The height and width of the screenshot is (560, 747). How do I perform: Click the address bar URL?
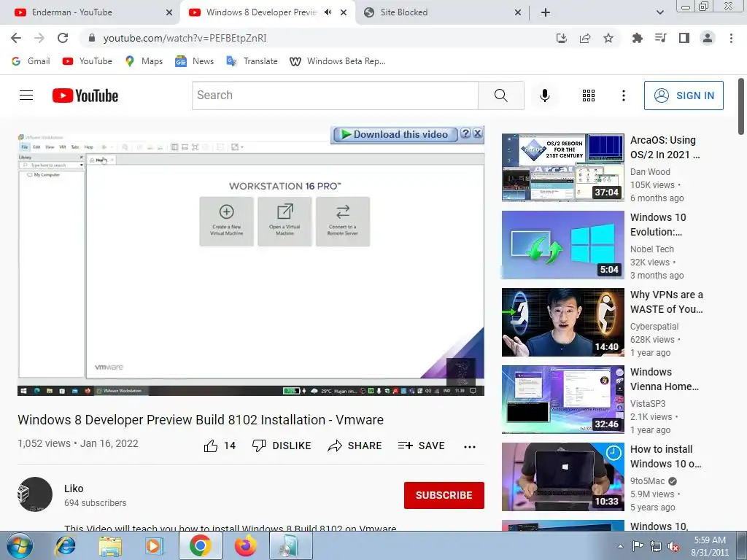[185, 38]
